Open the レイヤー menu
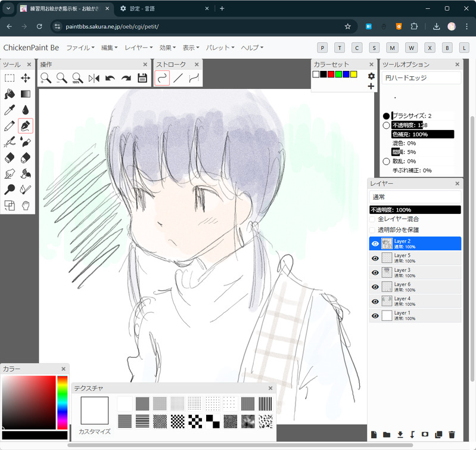 coord(138,48)
